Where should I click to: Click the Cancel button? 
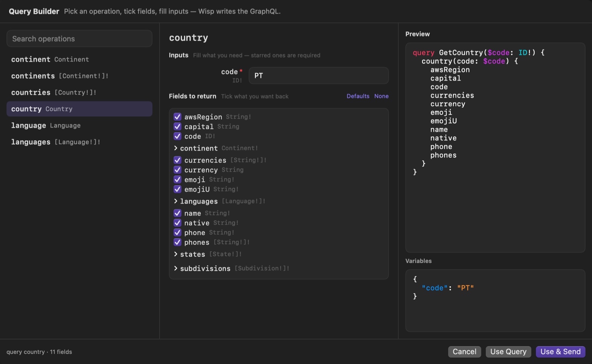tap(464, 352)
